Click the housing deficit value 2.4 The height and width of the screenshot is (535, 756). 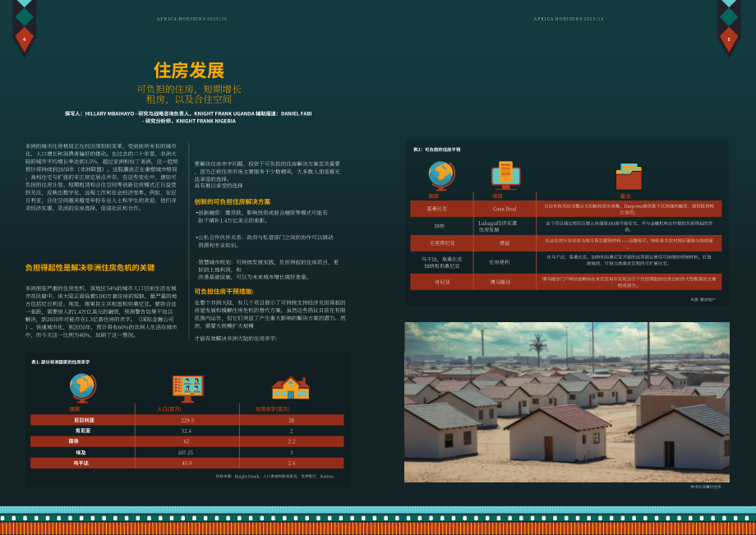click(x=291, y=464)
